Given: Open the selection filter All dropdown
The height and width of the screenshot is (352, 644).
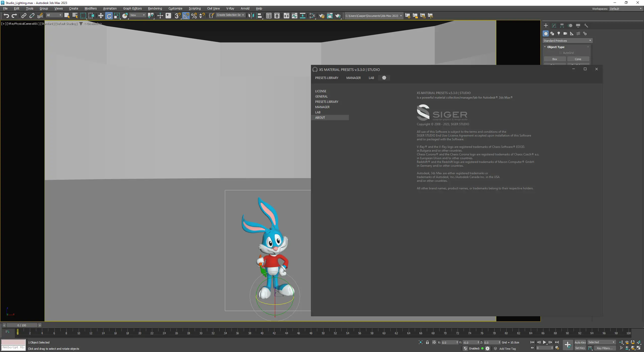Looking at the screenshot, I should pos(54,15).
